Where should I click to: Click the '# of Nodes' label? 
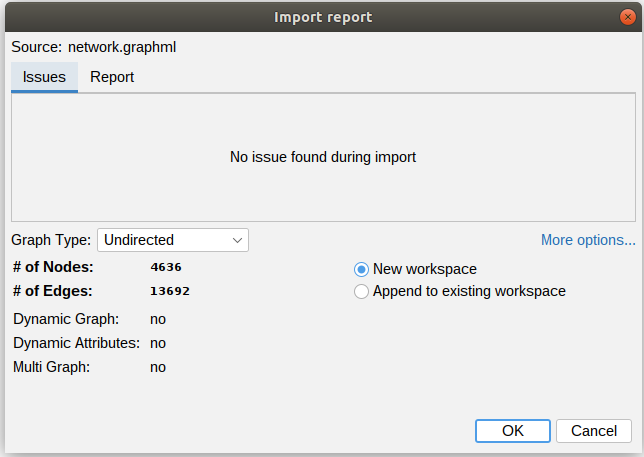tap(53, 267)
